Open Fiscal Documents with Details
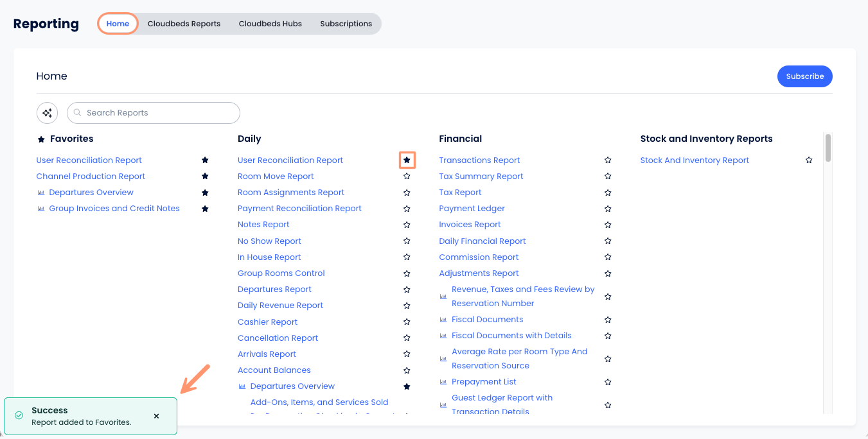This screenshot has width=868, height=439. pos(511,336)
